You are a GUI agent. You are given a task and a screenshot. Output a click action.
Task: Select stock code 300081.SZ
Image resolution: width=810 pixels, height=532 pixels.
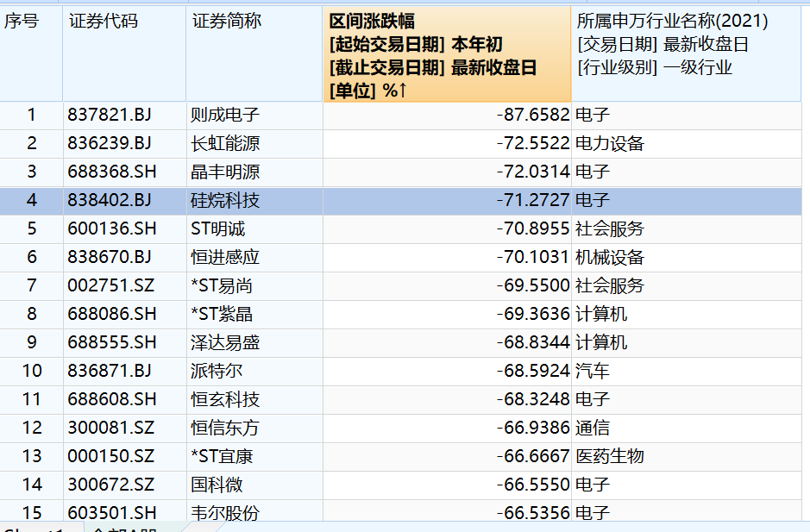111,427
